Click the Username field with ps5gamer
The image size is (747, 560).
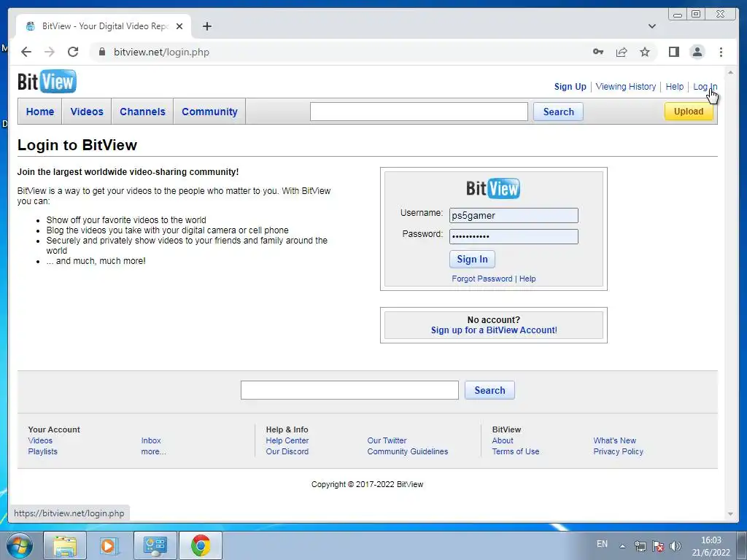[x=514, y=215]
